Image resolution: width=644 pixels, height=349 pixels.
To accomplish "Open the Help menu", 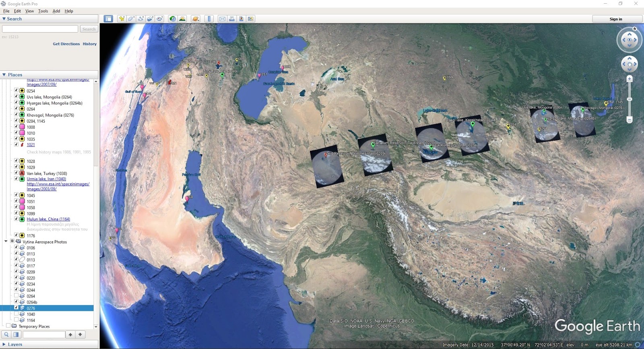I will pyautogui.click(x=69, y=11).
